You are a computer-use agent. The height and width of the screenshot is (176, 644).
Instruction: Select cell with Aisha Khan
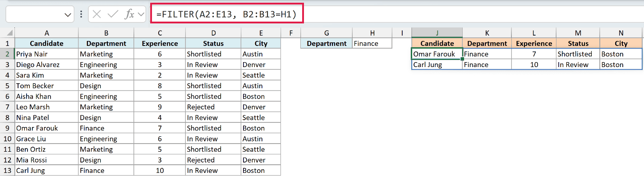click(46, 96)
